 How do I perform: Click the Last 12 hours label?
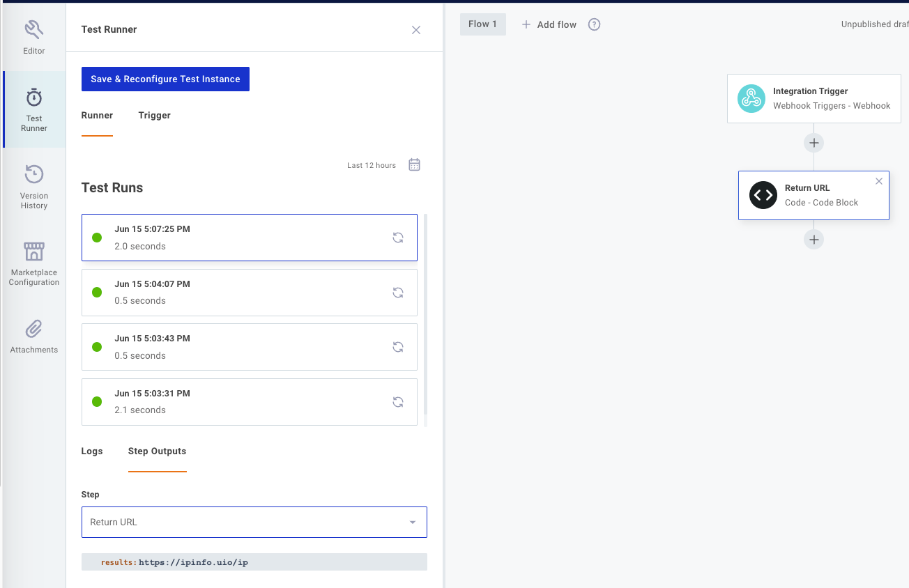pyautogui.click(x=372, y=166)
